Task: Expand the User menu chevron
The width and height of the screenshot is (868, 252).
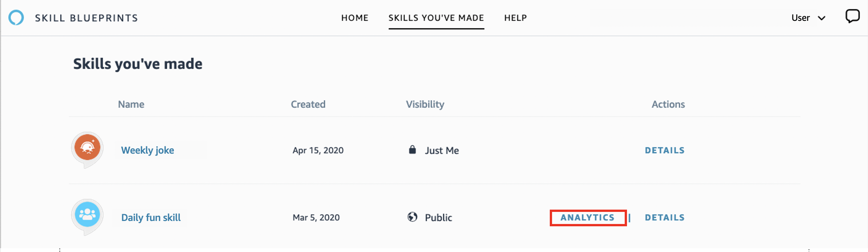Action: pyautogui.click(x=822, y=18)
